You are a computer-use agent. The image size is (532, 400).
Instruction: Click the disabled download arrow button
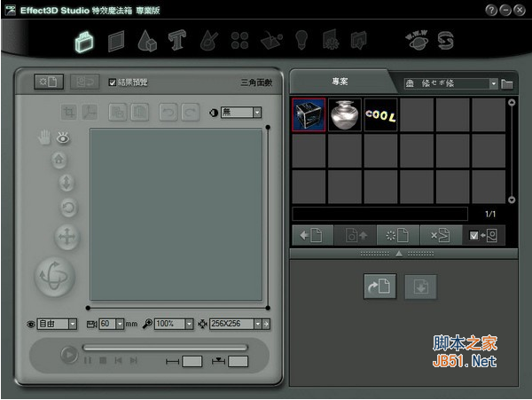[420, 286]
